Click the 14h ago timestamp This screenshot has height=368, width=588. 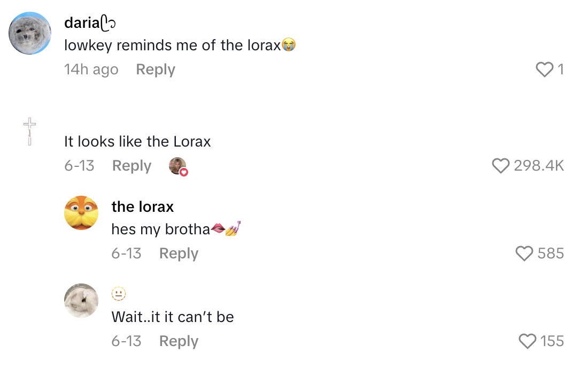(91, 70)
